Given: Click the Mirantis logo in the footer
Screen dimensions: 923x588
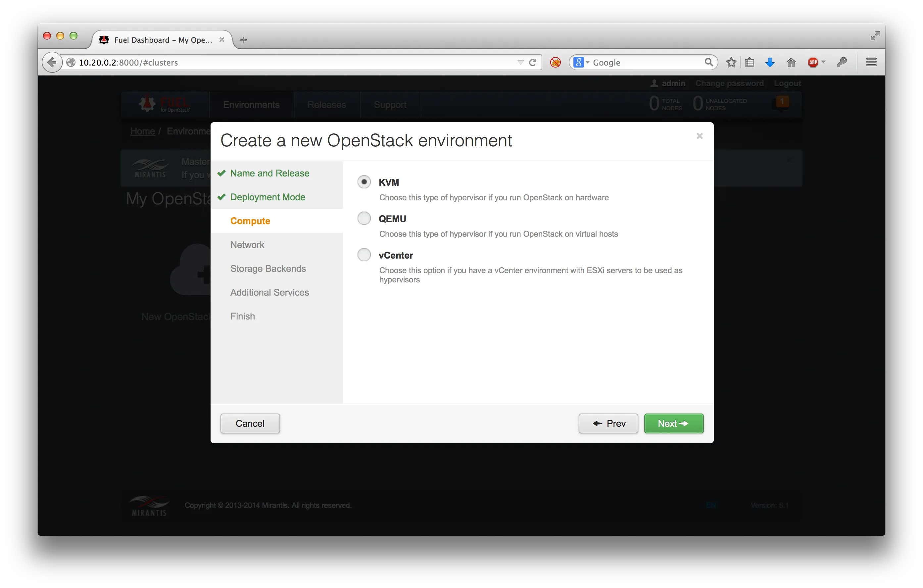Looking at the screenshot, I should click(x=149, y=506).
